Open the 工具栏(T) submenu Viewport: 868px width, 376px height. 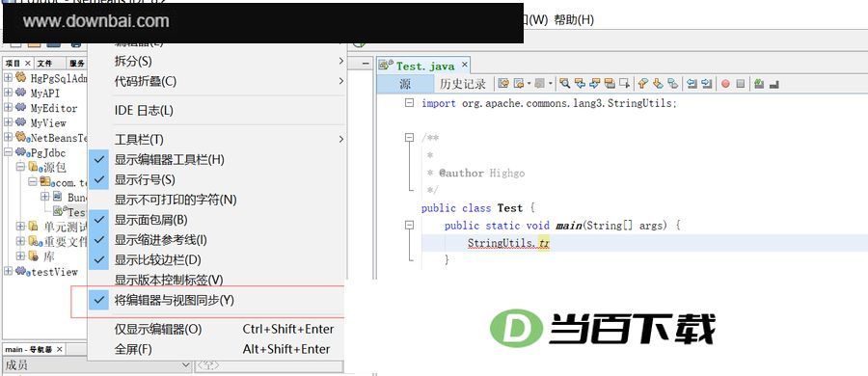pos(217,139)
